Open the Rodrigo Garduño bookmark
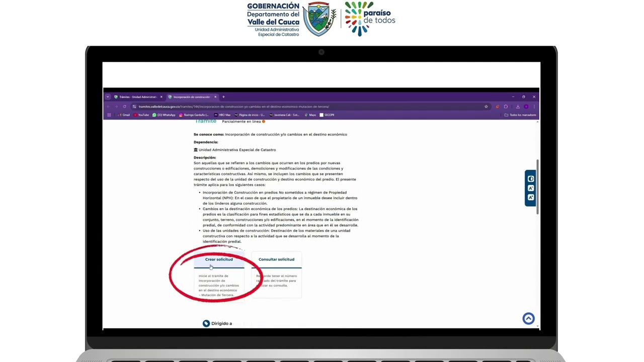Viewport: 644px width, 362px height. click(194, 115)
